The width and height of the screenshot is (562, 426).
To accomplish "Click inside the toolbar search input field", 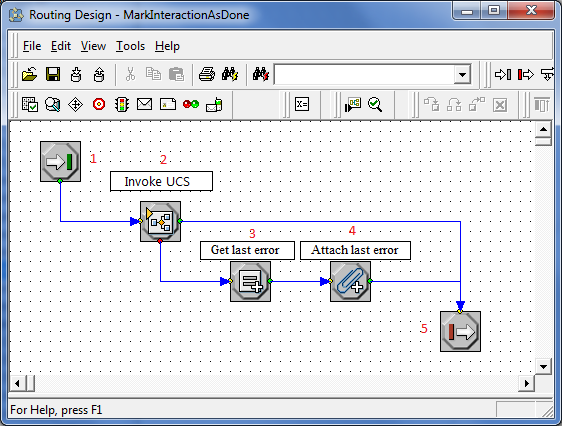I will [364, 75].
